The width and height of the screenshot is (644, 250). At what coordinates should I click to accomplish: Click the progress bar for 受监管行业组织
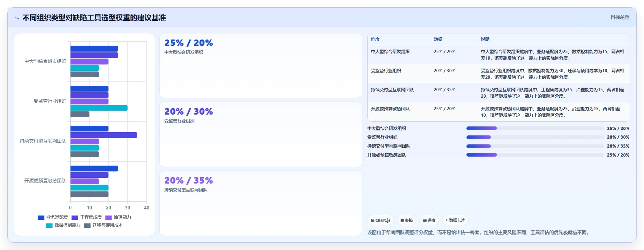[535, 137]
